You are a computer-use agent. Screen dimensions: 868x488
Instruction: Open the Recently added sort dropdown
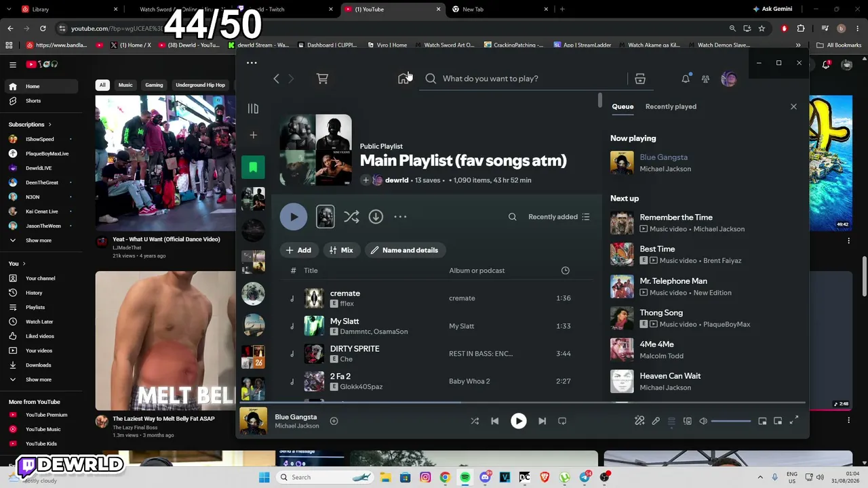[x=559, y=217]
